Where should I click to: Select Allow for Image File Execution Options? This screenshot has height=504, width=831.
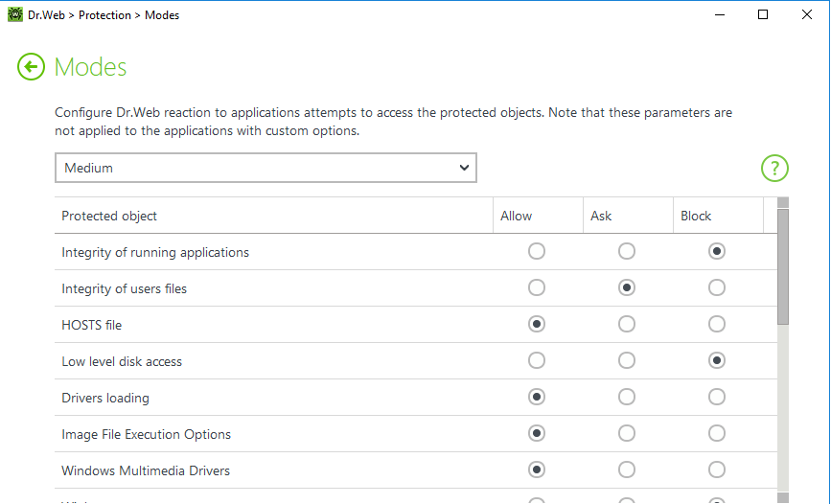(537, 433)
